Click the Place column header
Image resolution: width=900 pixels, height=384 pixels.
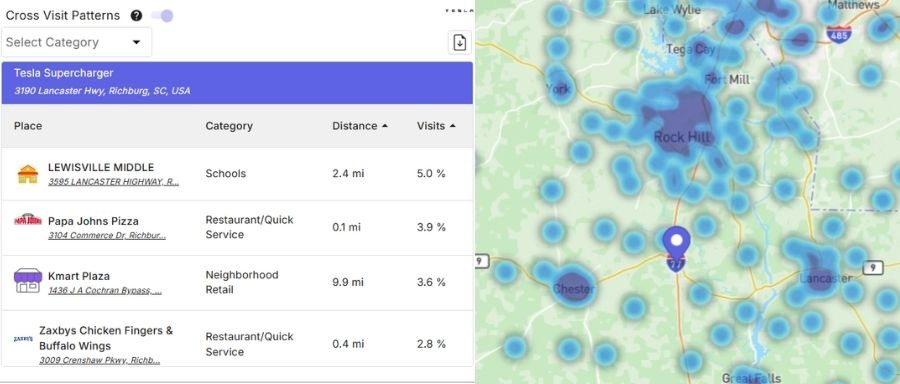[x=28, y=126]
